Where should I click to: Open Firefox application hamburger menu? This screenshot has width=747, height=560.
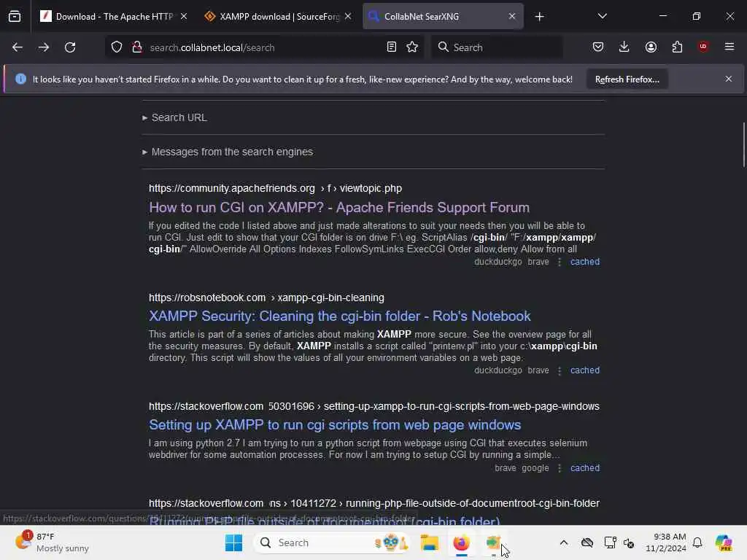click(729, 47)
